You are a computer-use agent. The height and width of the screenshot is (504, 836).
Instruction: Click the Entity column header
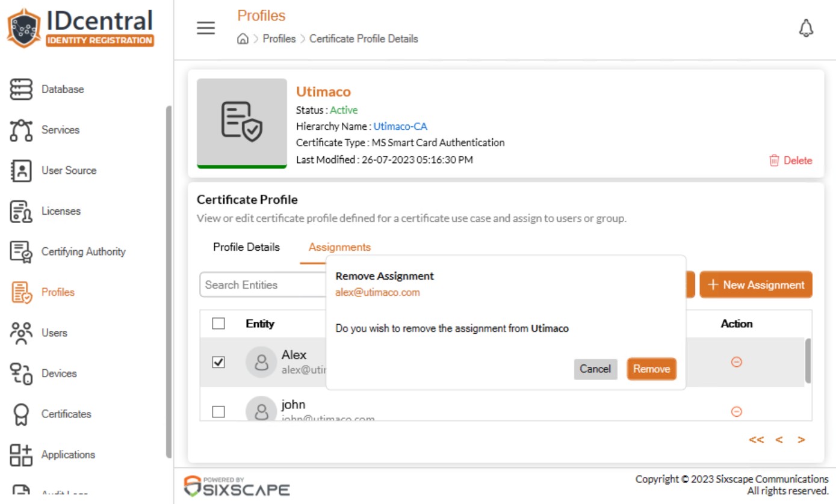coord(260,324)
